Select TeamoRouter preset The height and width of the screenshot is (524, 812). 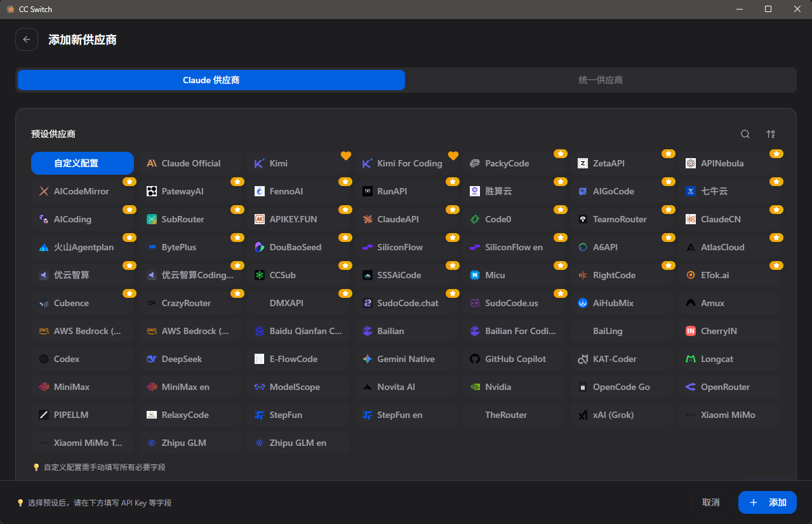click(622, 219)
